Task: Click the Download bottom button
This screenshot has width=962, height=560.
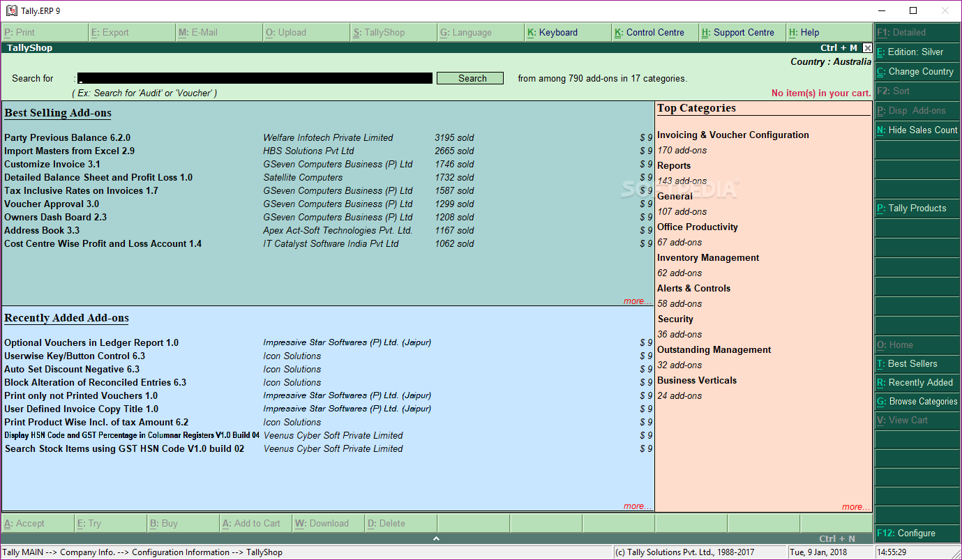Action: click(x=327, y=523)
